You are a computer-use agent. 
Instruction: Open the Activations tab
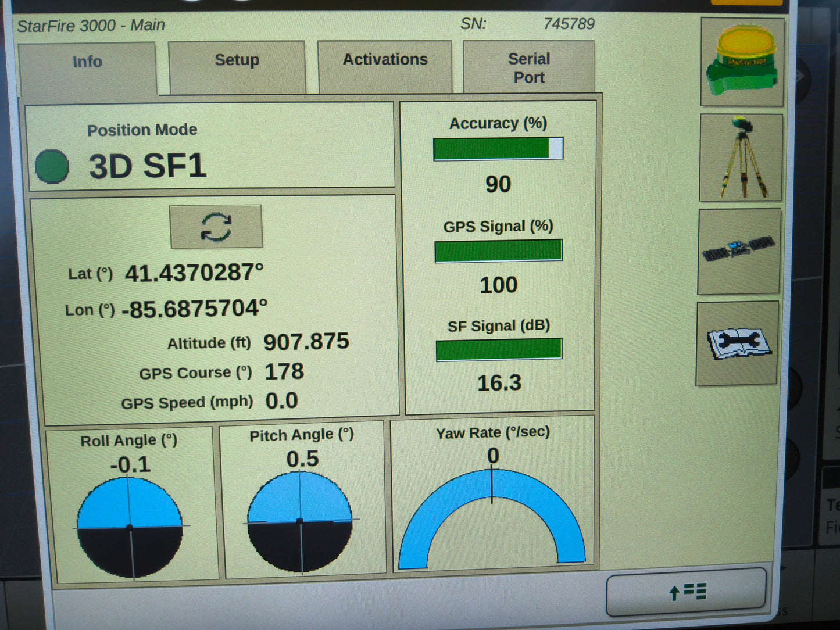[385, 59]
